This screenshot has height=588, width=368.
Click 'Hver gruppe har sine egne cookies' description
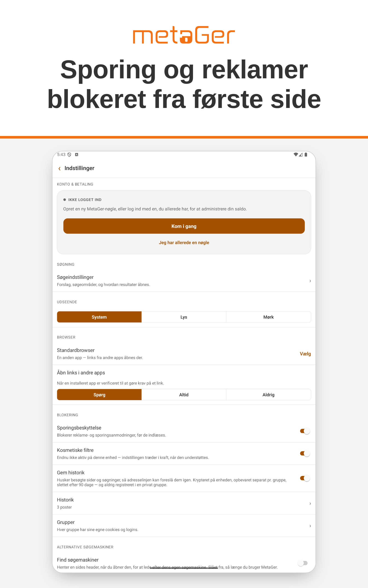click(x=98, y=530)
